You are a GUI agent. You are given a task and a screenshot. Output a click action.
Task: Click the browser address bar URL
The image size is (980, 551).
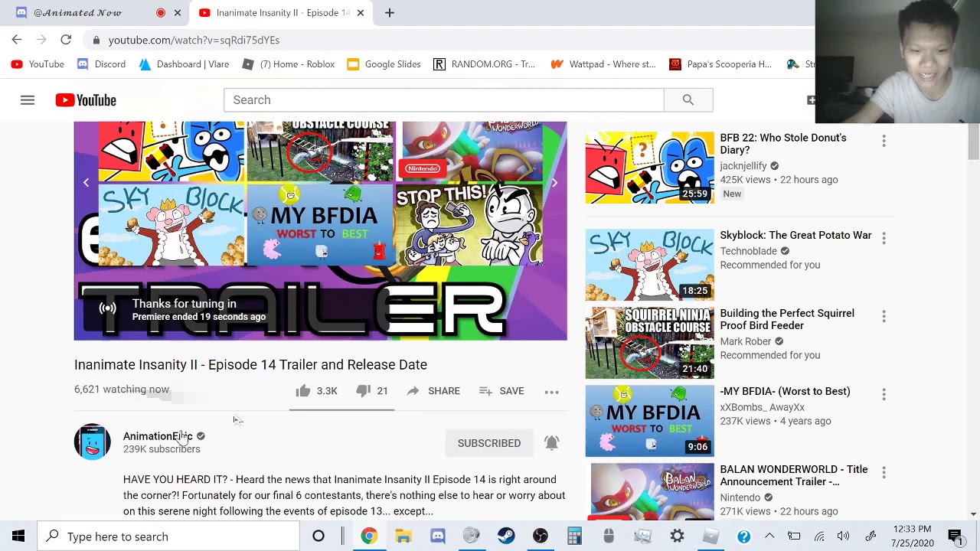[x=194, y=40]
